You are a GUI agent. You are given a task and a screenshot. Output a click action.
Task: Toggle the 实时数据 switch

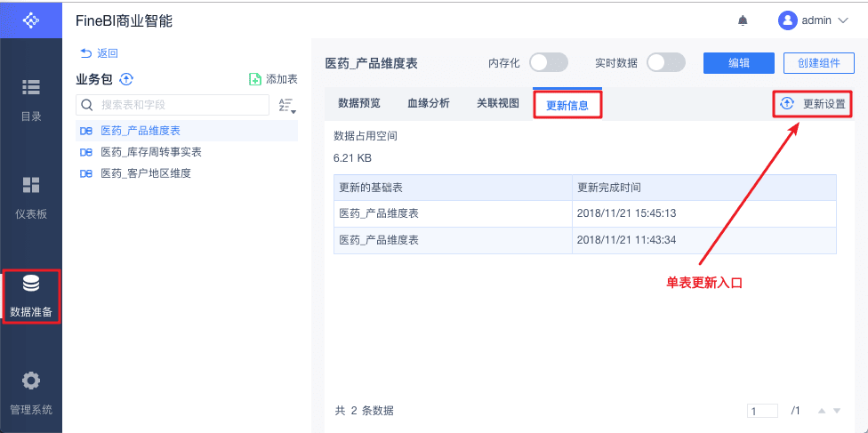coord(666,62)
